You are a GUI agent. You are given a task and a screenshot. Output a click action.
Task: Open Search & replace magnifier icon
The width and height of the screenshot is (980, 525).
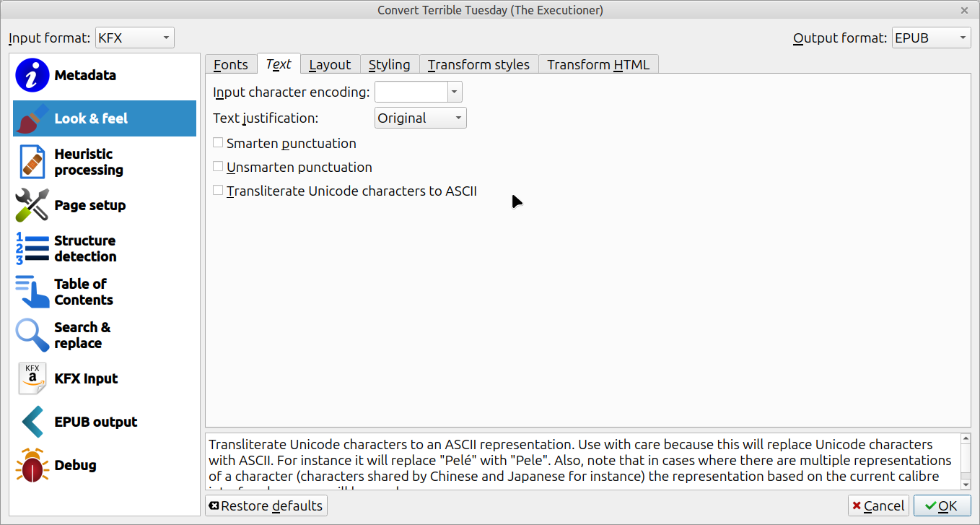[x=32, y=335]
